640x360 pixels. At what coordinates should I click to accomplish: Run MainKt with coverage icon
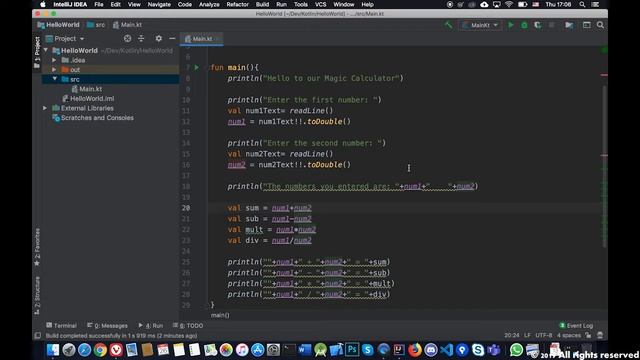coord(538,25)
